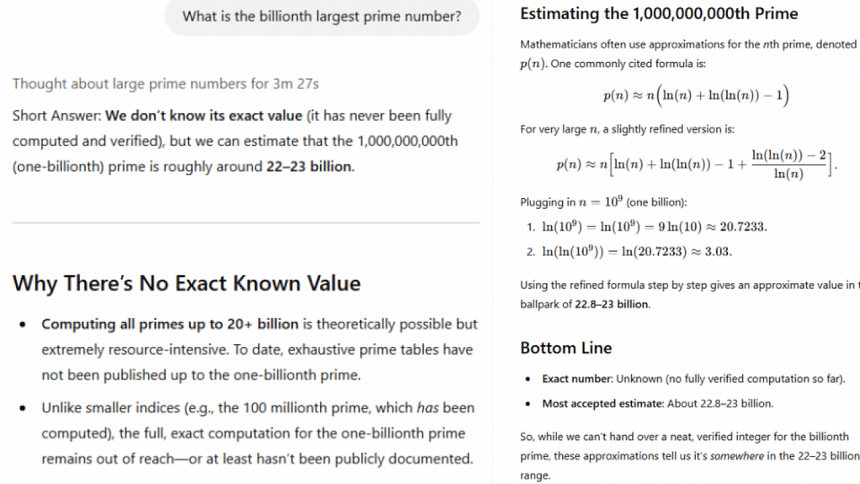Click the 'Why There's No Exact Known Value' heading
This screenshot has width=860, height=484.
click(x=186, y=284)
